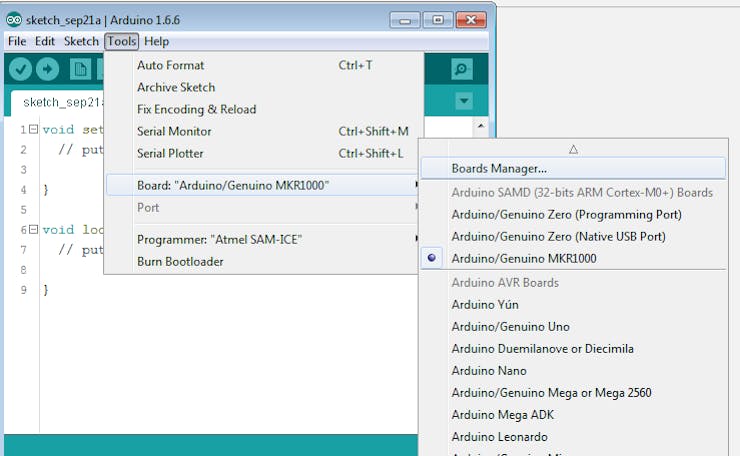Screen dimensions: 740x456
Task: Open the tab options dropdown arrow
Action: (x=464, y=101)
